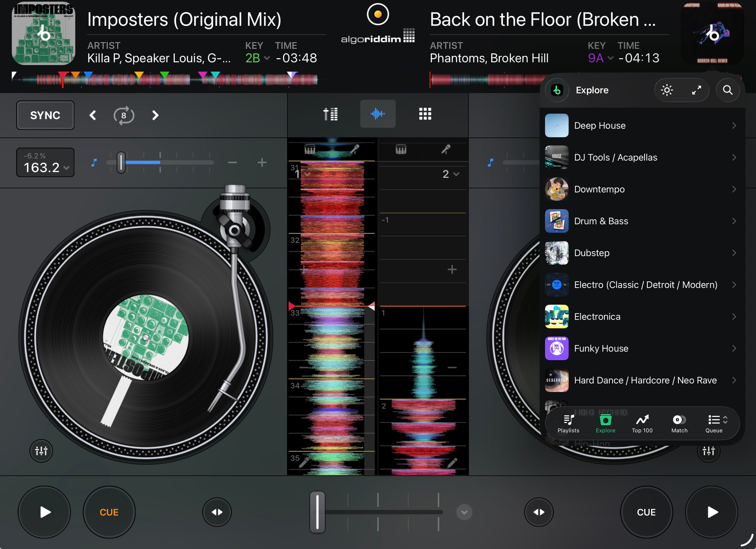The image size is (756, 549).
Task: Open the search in library panel
Action: pos(727,90)
